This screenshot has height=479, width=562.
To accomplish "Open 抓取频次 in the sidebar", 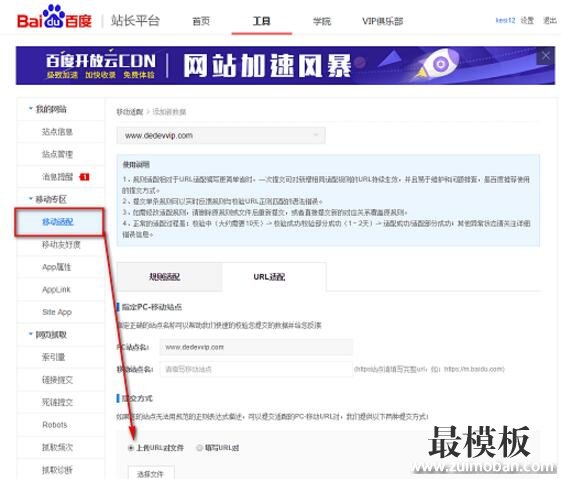I will [57, 447].
